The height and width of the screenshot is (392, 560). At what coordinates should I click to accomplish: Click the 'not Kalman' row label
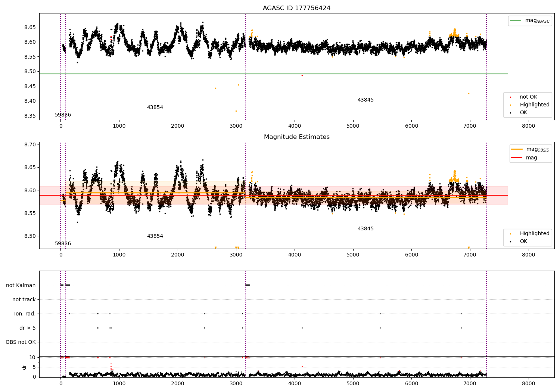[21, 286]
